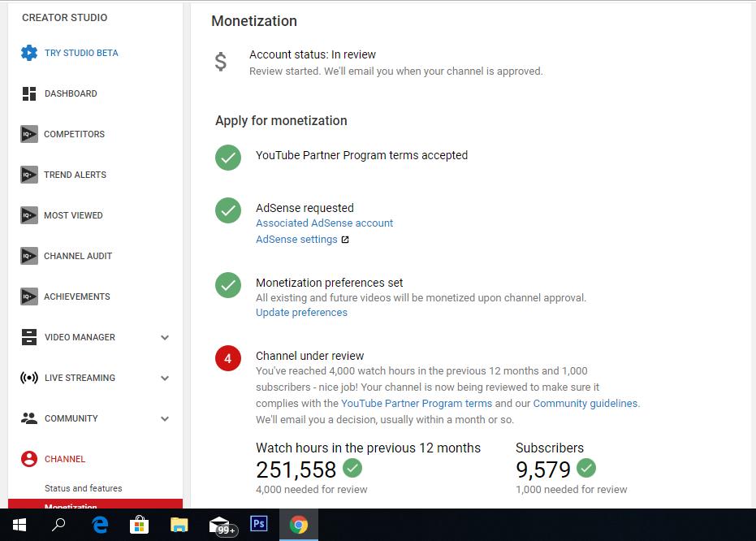756x541 pixels.
Task: Click the Channel Audit sidebar icon
Action: pyautogui.click(x=29, y=256)
